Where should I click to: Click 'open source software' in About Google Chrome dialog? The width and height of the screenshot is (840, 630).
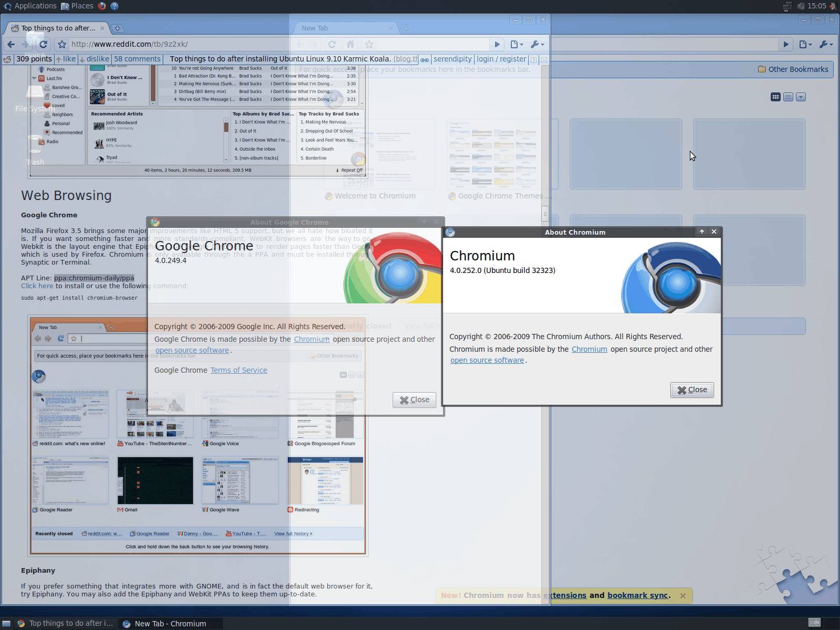tap(192, 350)
